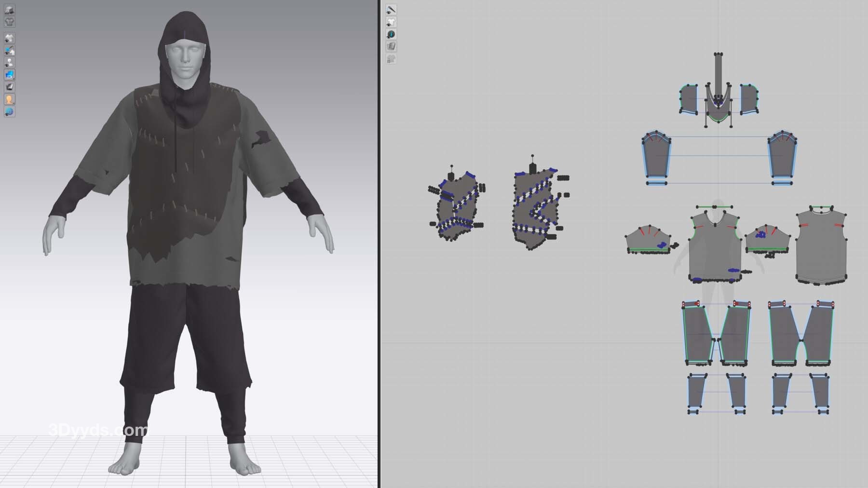
Task: Toggle Show Avatar icon in 3D toolbar
Action: coord(9,62)
